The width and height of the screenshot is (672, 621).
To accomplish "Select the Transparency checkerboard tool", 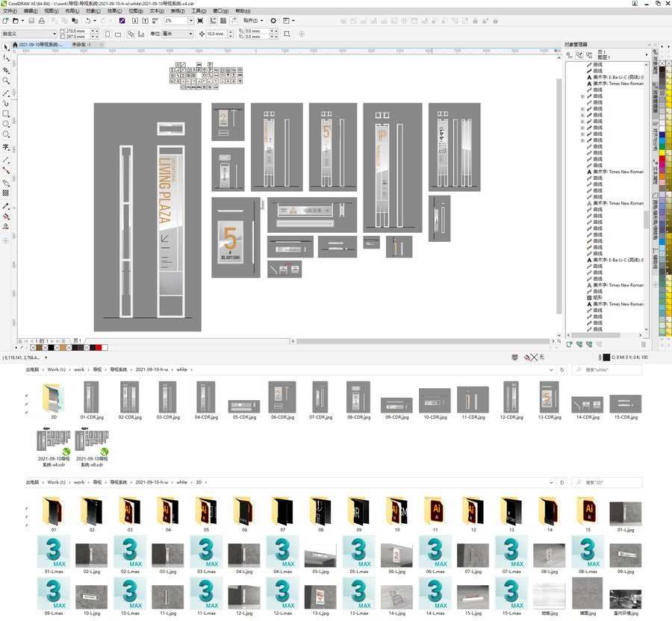I will click(5, 193).
